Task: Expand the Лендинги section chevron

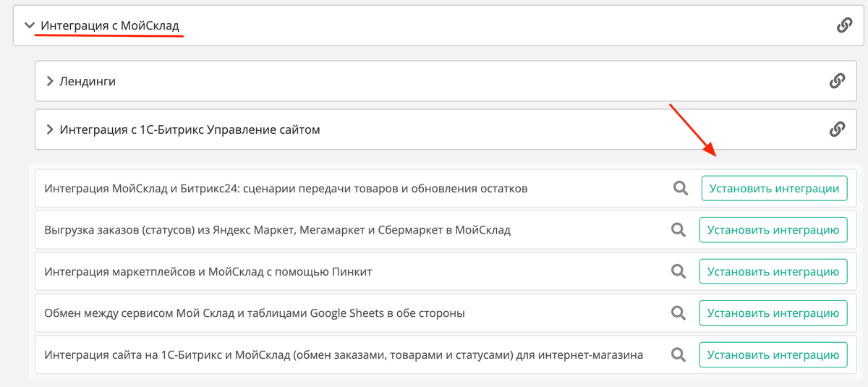Action: pos(50,81)
